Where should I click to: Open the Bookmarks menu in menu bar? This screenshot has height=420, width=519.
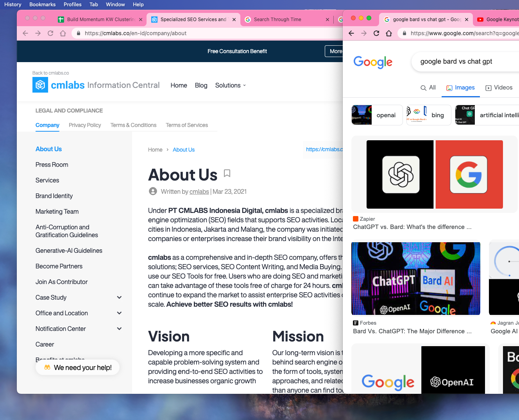pos(43,4)
